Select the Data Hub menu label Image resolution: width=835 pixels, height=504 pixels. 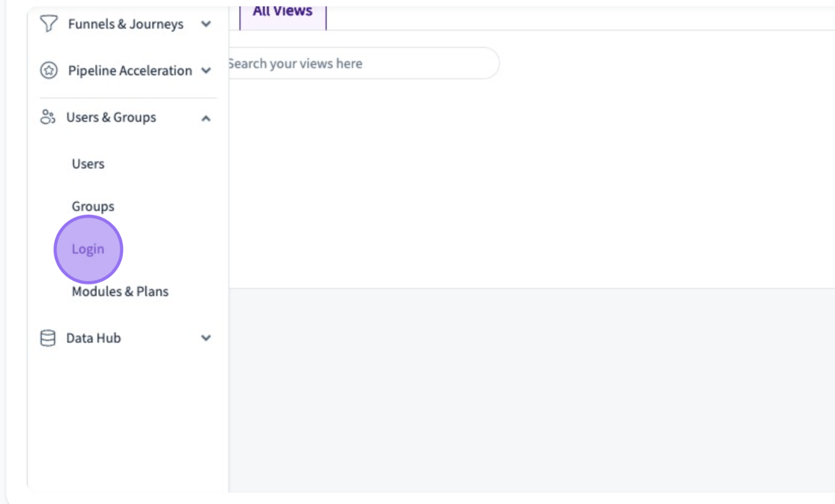tap(94, 338)
